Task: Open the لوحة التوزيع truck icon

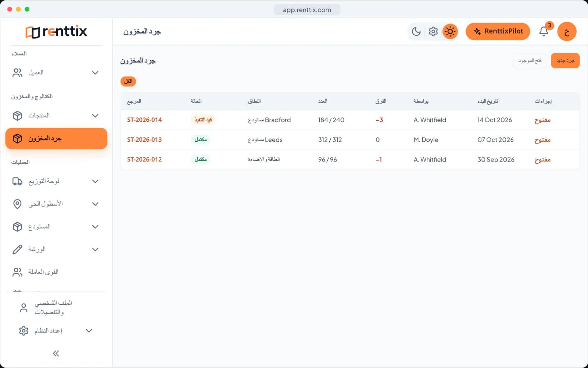Action: click(17, 181)
